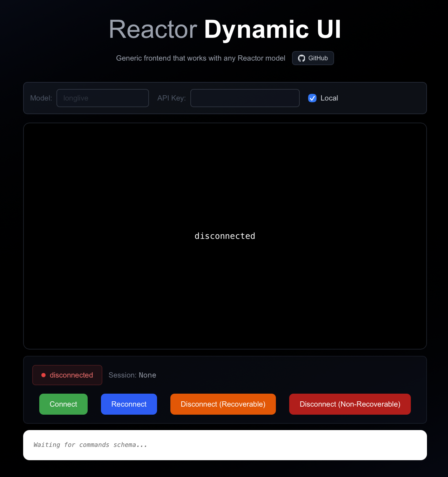This screenshot has width=448, height=477.
Task: Click the GitHub octocat icon
Action: pos(301,58)
